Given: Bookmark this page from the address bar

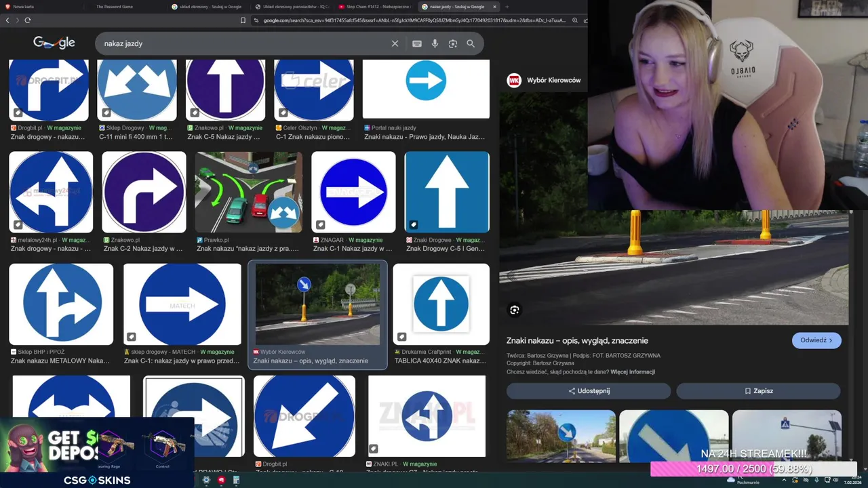Looking at the screenshot, I should click(243, 20).
